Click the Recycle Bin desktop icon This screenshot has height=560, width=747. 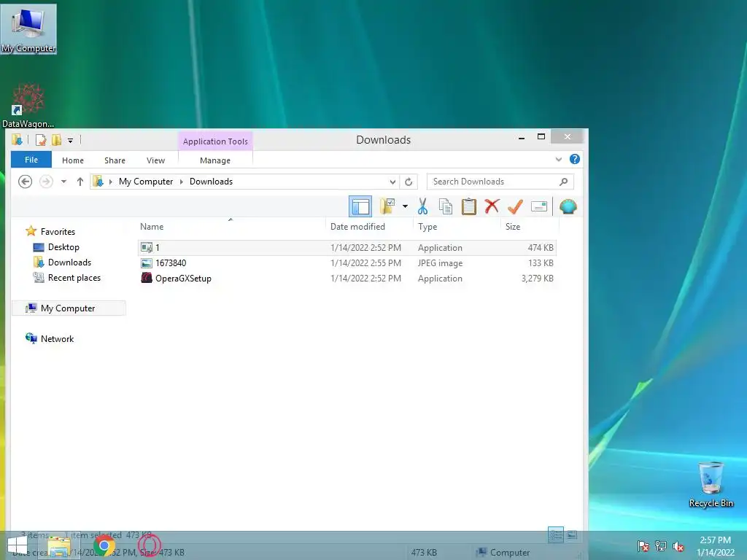pyautogui.click(x=711, y=485)
